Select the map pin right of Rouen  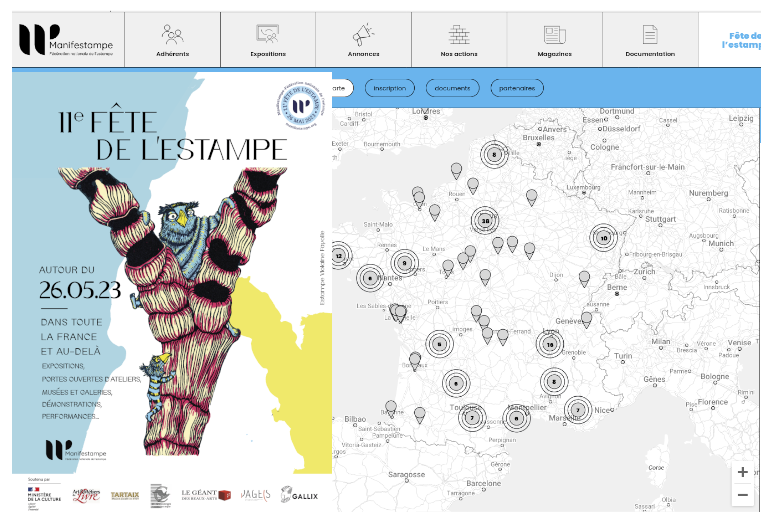click(473, 186)
